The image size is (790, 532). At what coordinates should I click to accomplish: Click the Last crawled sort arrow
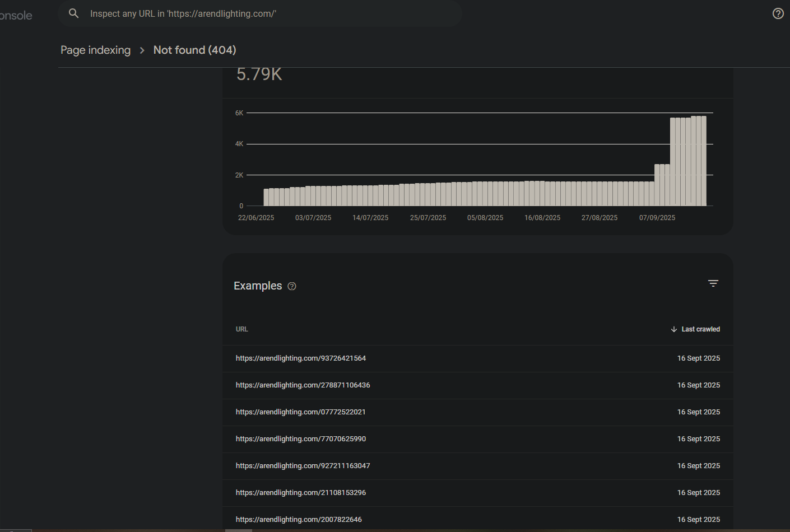674,329
